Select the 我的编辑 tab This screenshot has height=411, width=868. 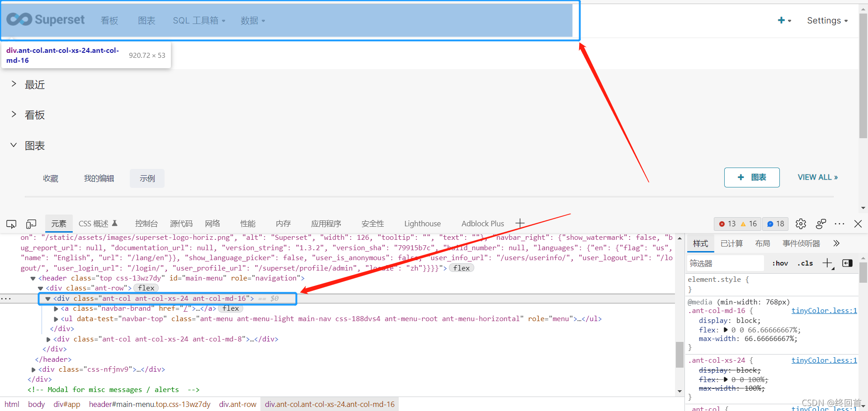click(99, 178)
